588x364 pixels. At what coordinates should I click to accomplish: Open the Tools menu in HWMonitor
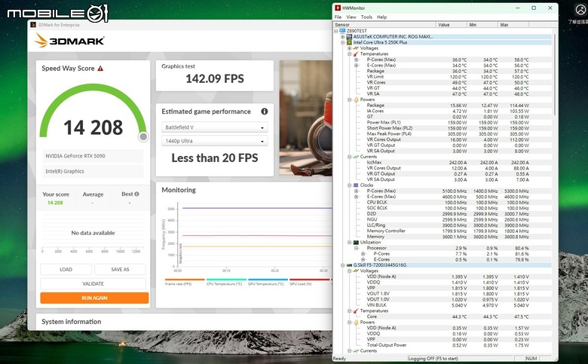tap(366, 17)
